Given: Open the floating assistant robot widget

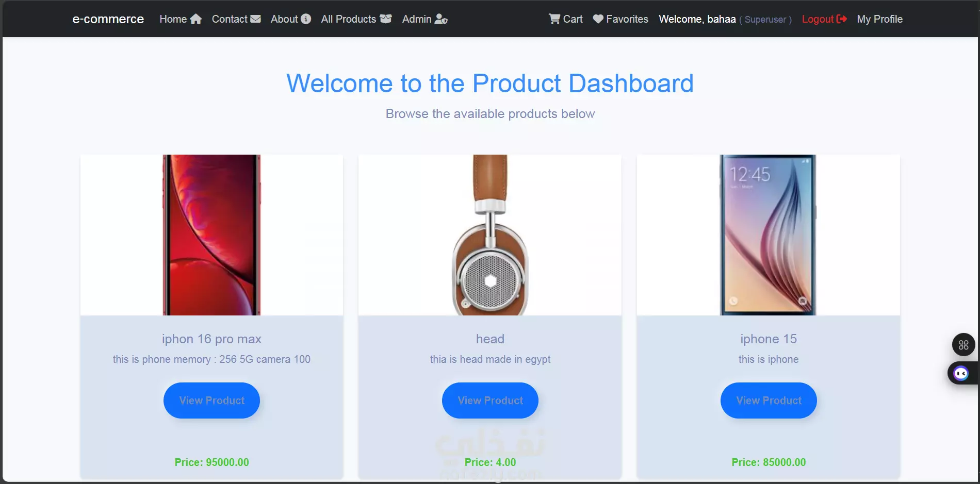Looking at the screenshot, I should pos(961,373).
